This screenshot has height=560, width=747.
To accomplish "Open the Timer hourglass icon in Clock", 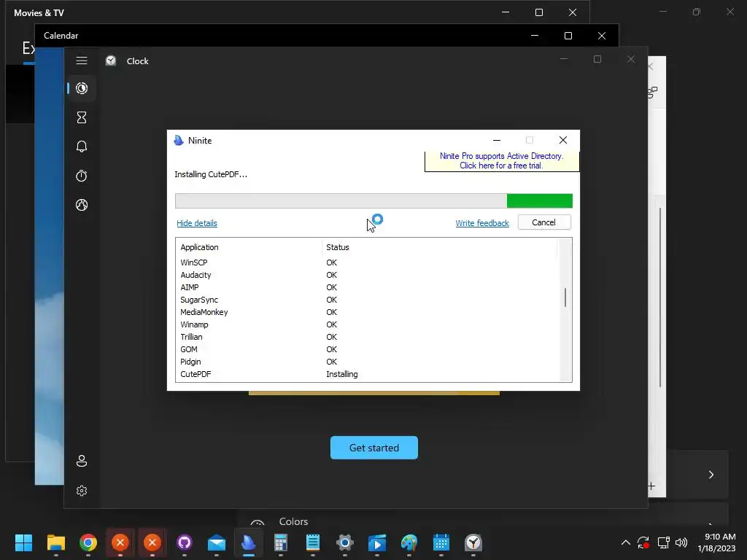I will [82, 117].
